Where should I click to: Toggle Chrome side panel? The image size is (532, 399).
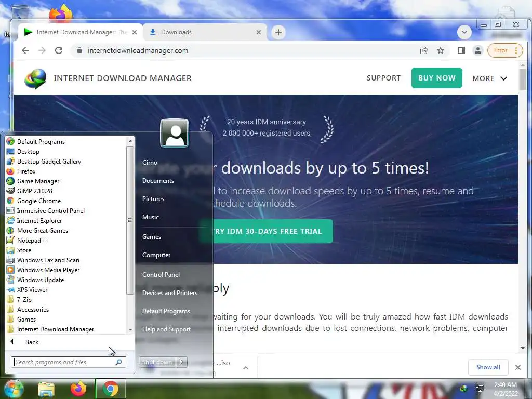[x=461, y=50]
